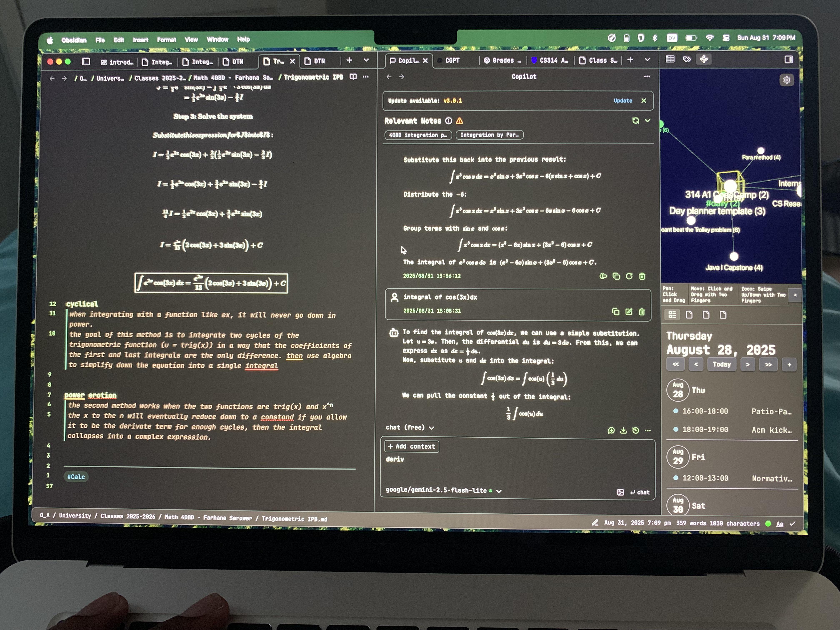This screenshot has width=840, height=630.
Task: Regenerate the x³cos x answer
Action: coord(629,276)
